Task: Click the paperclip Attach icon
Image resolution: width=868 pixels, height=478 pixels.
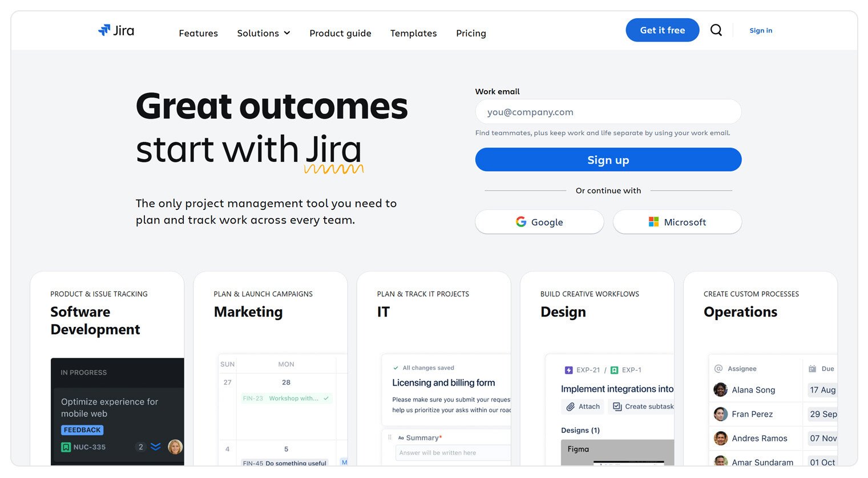Action: (x=570, y=407)
